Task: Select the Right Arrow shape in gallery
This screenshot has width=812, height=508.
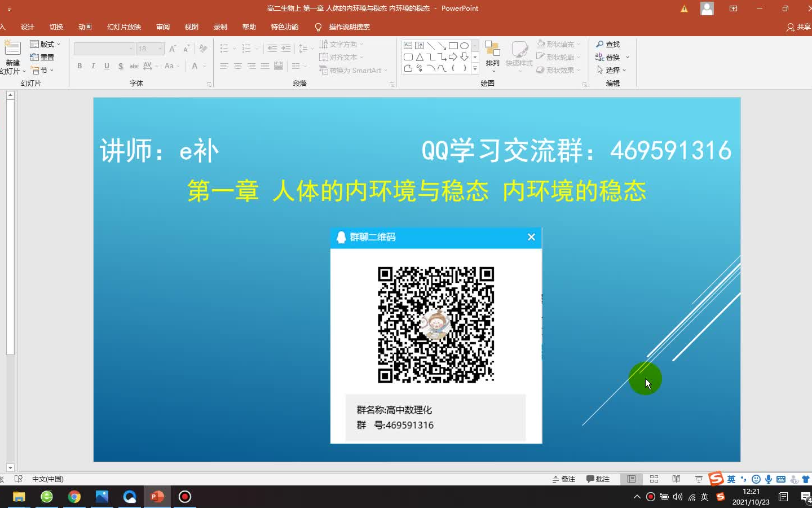Action: click(453, 57)
